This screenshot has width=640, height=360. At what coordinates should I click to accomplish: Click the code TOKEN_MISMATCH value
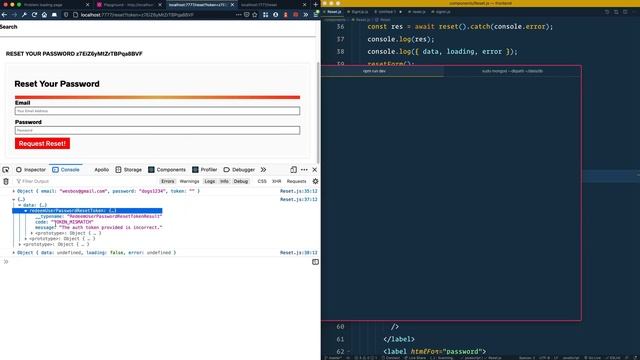pyautogui.click(x=72, y=222)
